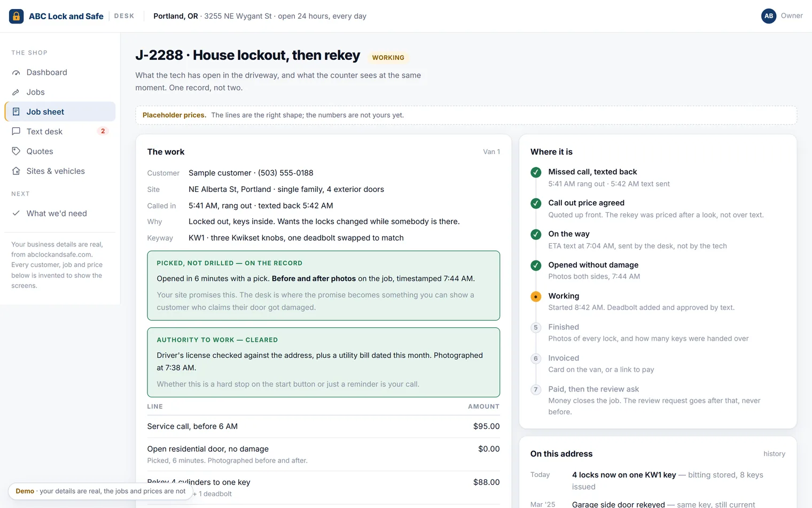Select the Job sheet sidebar item
812x508 pixels.
(x=60, y=112)
